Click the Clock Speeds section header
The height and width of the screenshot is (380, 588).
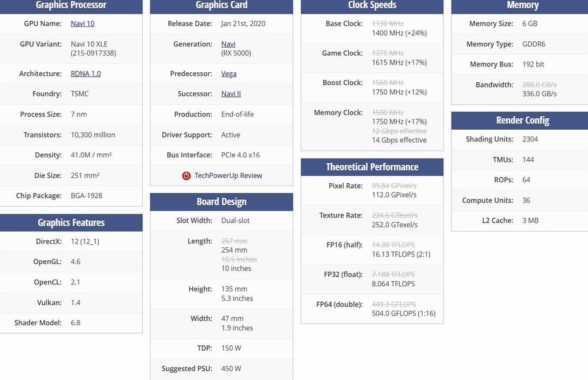[372, 6]
